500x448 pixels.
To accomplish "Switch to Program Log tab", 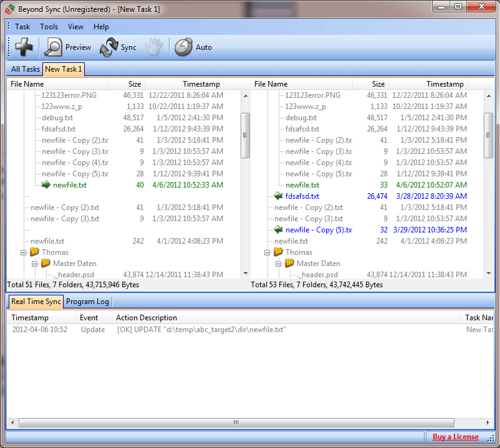I will 87,302.
